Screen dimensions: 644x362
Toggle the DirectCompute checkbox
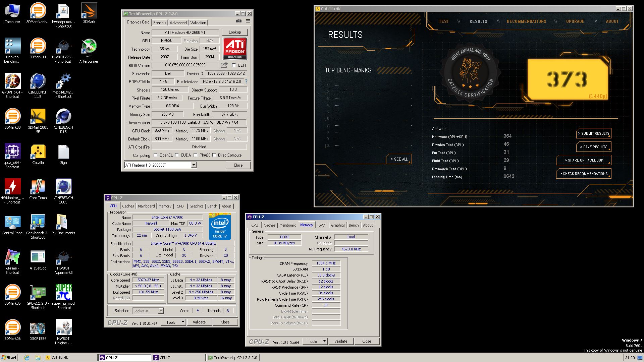[x=214, y=155]
